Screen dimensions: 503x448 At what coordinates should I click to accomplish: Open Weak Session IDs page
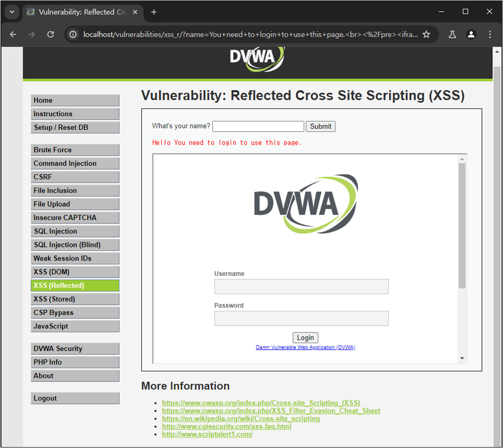pyautogui.click(x=75, y=258)
